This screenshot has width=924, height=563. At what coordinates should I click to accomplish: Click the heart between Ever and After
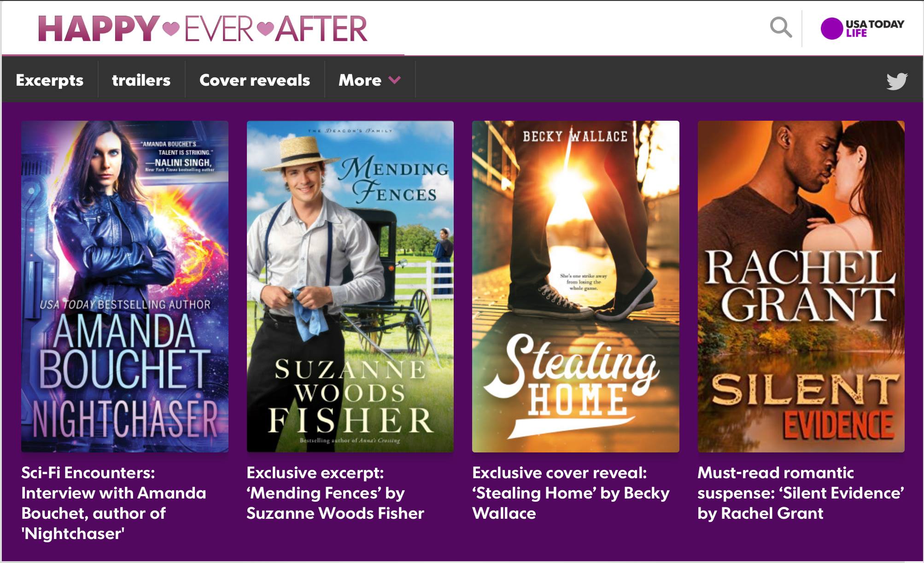(265, 28)
